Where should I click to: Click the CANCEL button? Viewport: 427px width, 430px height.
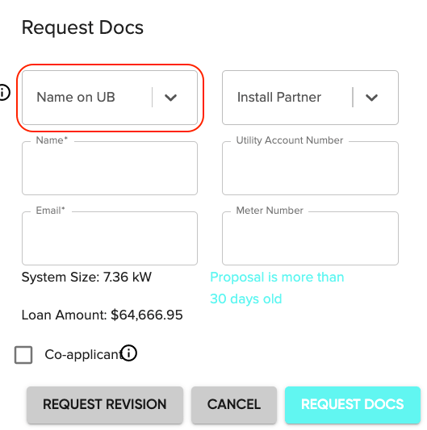click(x=234, y=405)
